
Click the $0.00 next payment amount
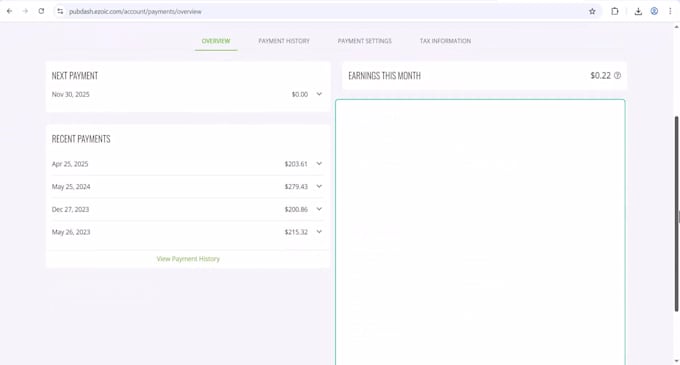[300, 94]
